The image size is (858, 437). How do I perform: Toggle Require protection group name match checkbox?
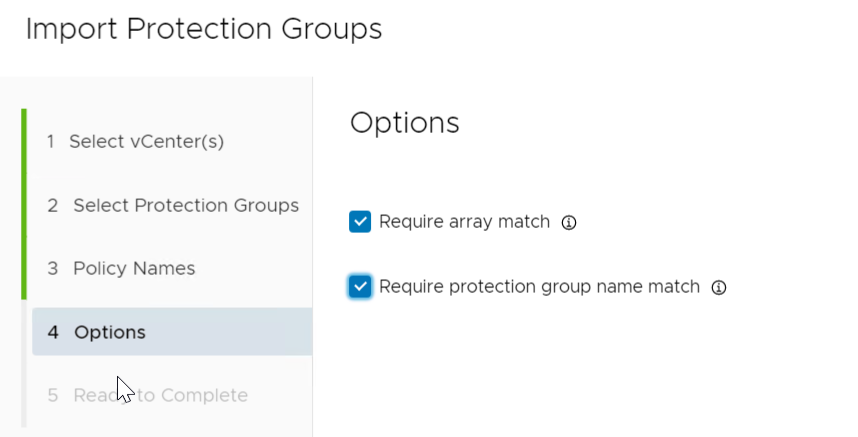click(360, 286)
